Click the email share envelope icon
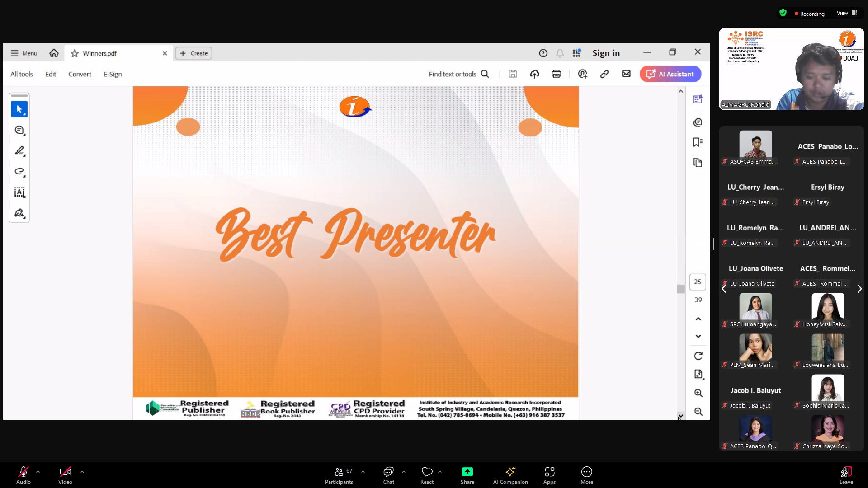This screenshot has height=488, width=868. pyautogui.click(x=626, y=74)
